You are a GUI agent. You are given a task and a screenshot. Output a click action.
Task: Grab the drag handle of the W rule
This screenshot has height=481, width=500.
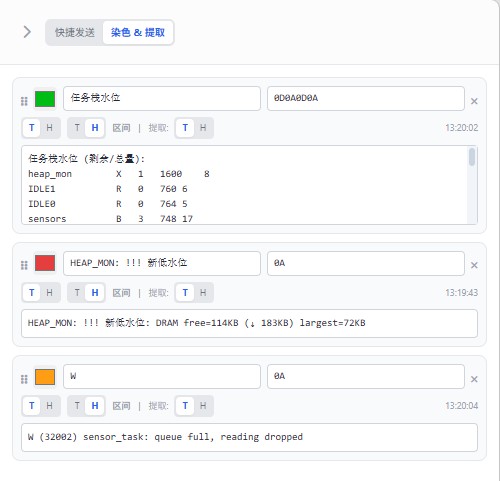click(x=24, y=379)
